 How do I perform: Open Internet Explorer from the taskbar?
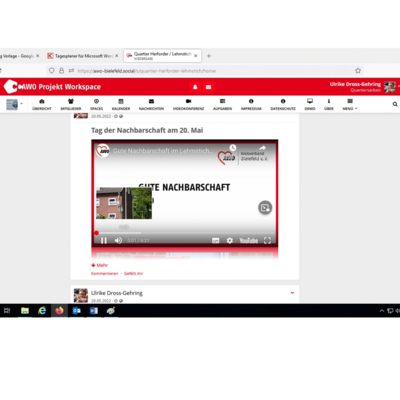(42, 311)
